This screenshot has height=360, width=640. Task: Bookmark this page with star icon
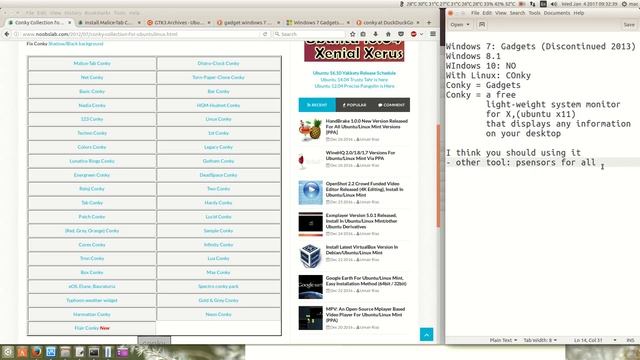click(353, 34)
